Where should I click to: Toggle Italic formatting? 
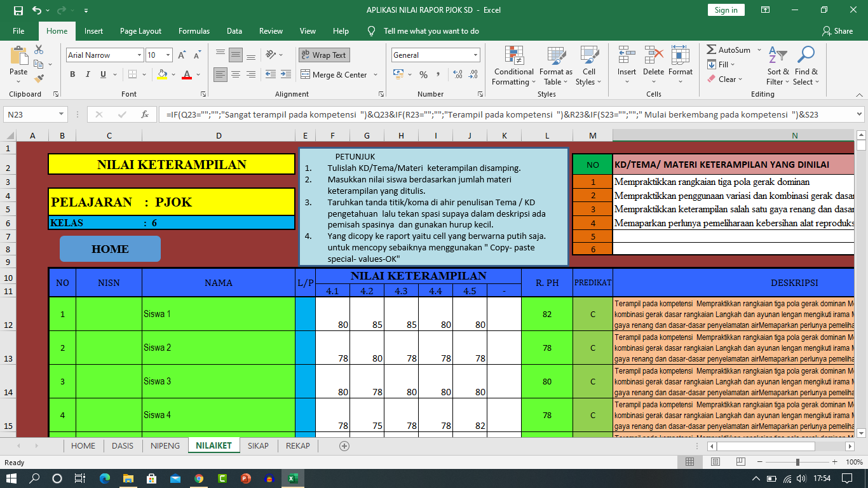click(x=88, y=74)
